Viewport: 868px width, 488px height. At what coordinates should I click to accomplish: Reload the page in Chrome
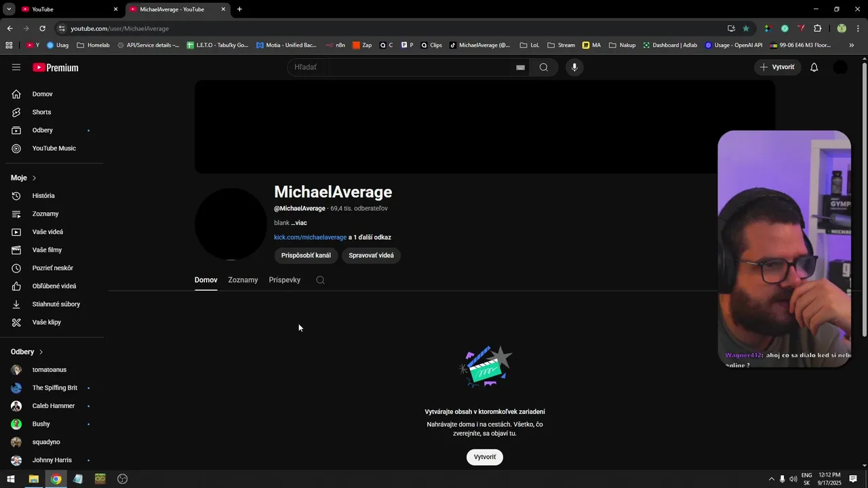click(x=42, y=28)
